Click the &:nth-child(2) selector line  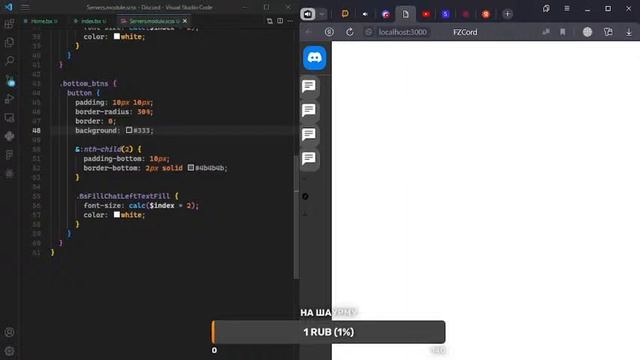pyautogui.click(x=108, y=149)
